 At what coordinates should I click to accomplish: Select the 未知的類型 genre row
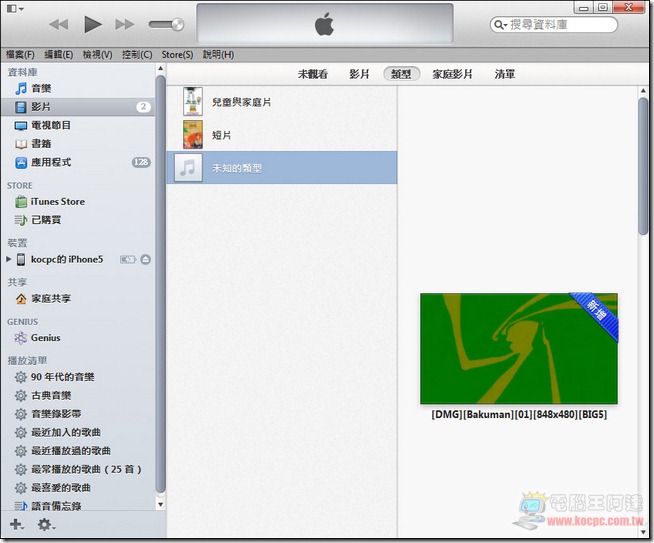(x=282, y=168)
